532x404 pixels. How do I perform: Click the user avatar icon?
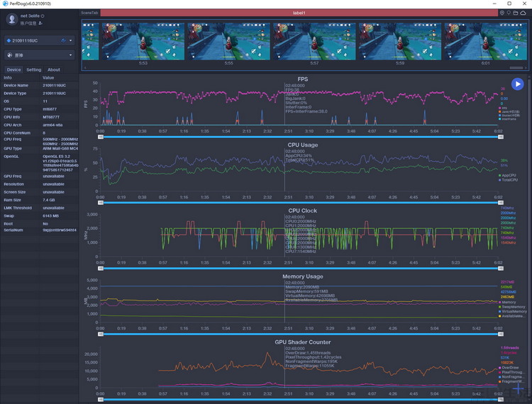12,19
